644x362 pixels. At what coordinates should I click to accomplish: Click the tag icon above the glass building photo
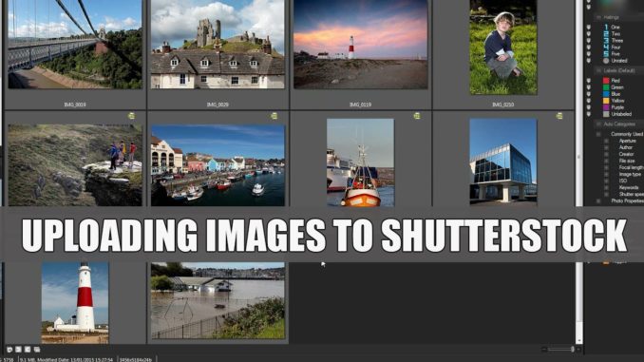tap(559, 116)
